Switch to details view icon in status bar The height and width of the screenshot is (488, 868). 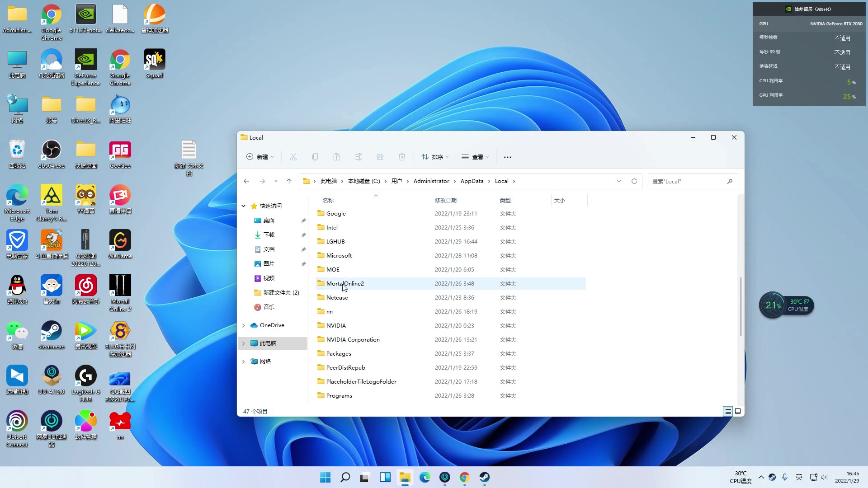(728, 411)
